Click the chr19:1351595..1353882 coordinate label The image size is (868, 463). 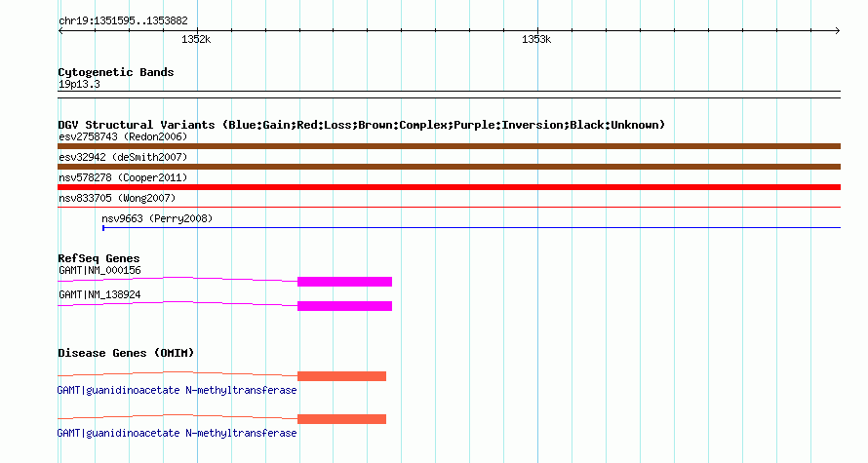(123, 21)
